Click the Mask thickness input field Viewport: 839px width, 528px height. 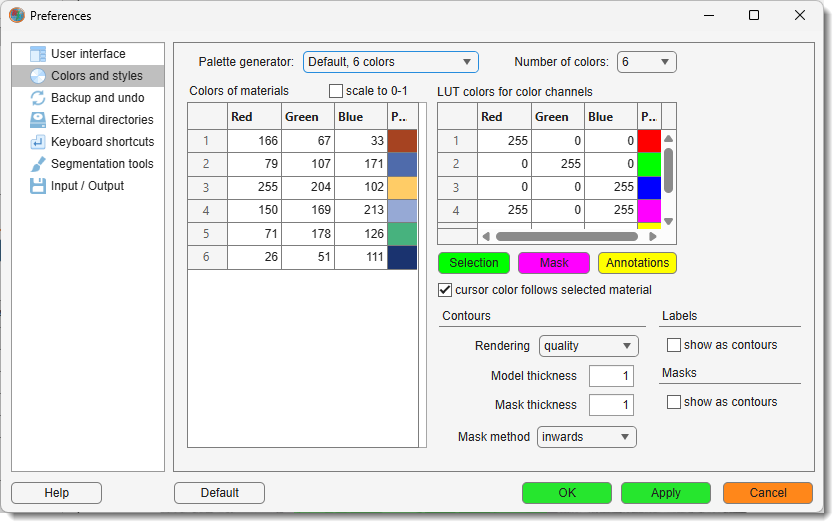point(611,405)
